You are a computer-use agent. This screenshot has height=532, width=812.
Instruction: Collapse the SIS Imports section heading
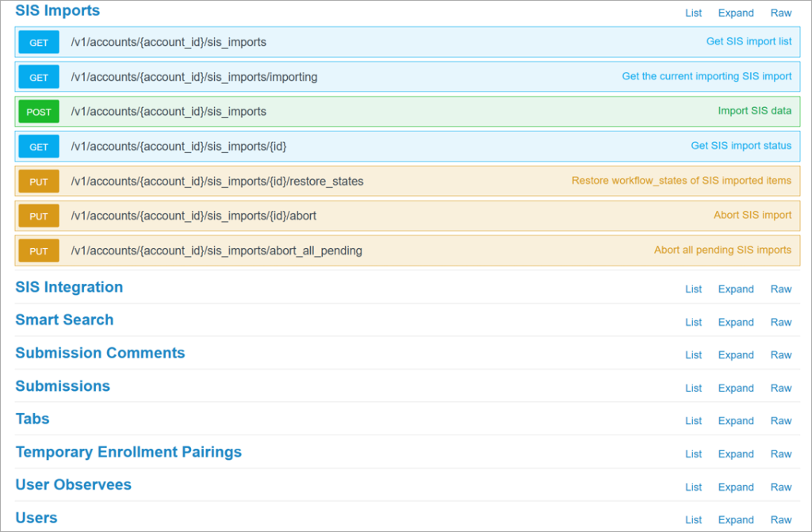(57, 10)
